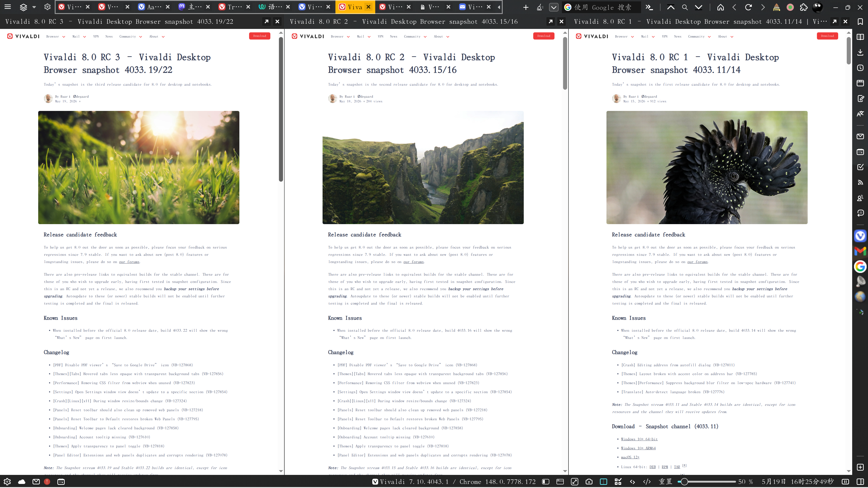
Task: Click the page zoom slider handle
Action: pyautogui.click(x=684, y=482)
